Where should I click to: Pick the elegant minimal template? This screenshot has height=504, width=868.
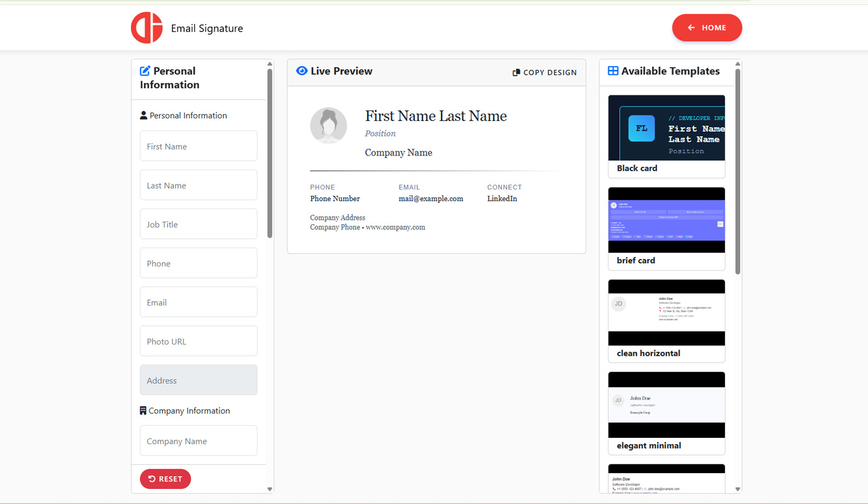point(666,413)
